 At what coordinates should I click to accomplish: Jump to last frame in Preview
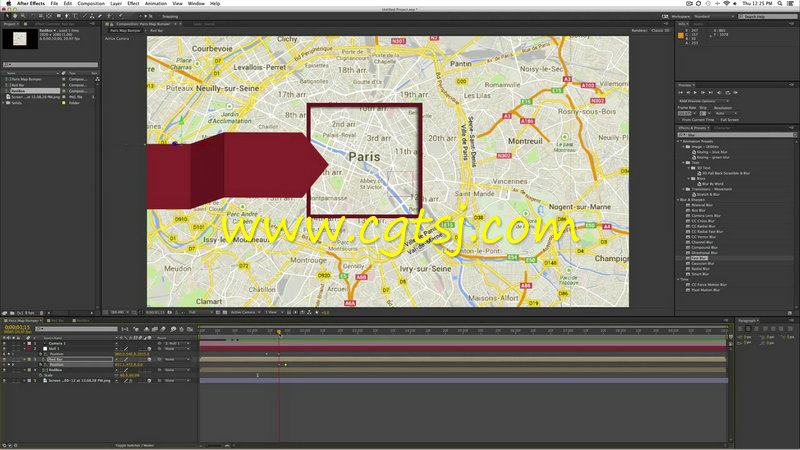[710, 92]
